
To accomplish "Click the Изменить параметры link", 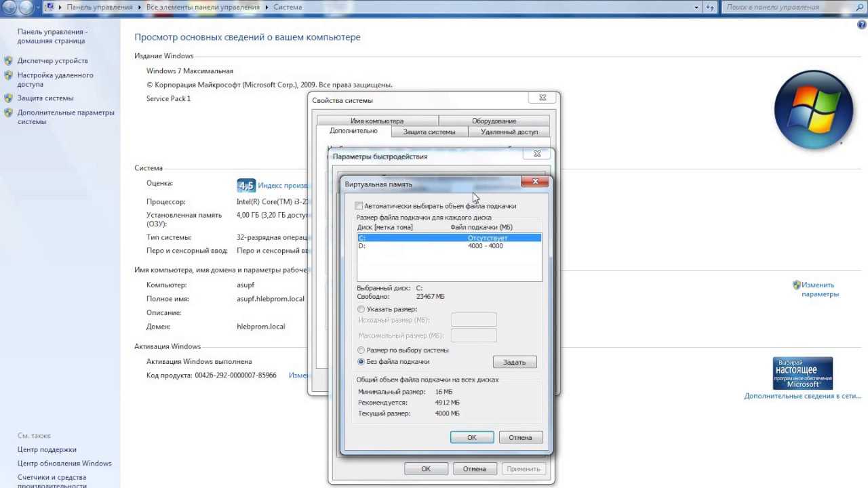I will point(820,289).
